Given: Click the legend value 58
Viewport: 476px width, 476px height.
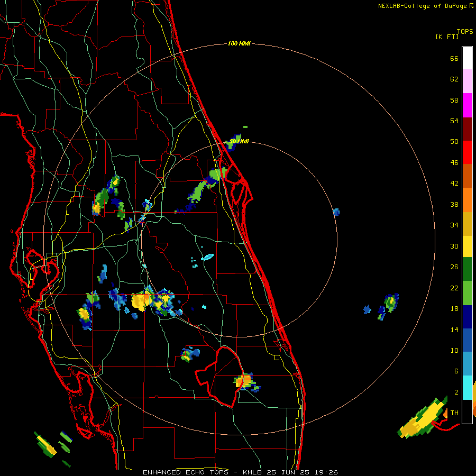Looking at the screenshot, I should point(454,100).
